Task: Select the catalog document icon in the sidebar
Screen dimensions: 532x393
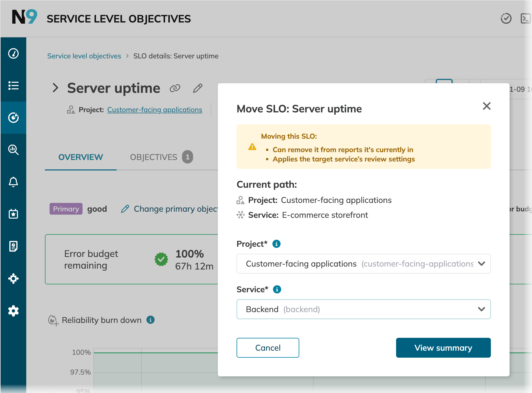Action: tap(13, 246)
